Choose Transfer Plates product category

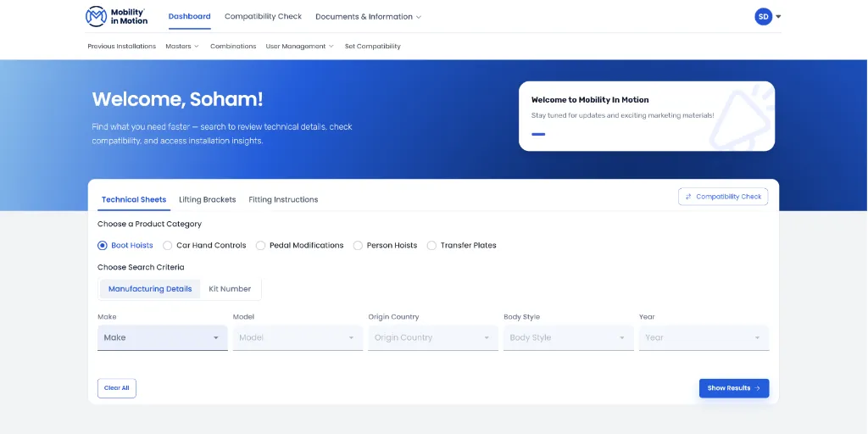462,245
